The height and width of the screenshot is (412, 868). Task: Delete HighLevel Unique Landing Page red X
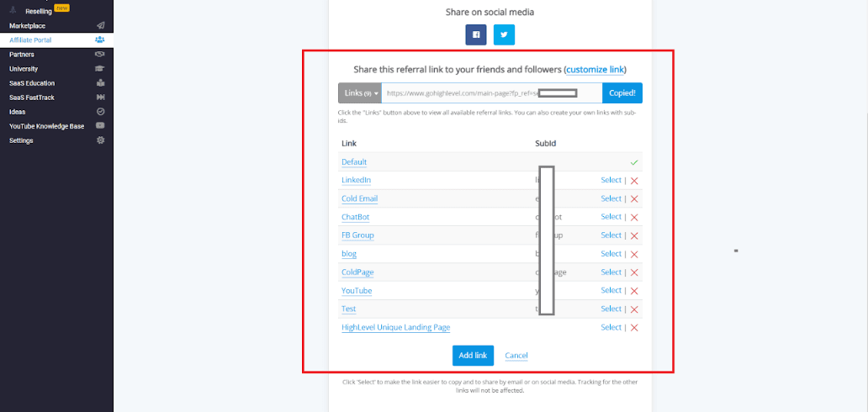(x=634, y=328)
